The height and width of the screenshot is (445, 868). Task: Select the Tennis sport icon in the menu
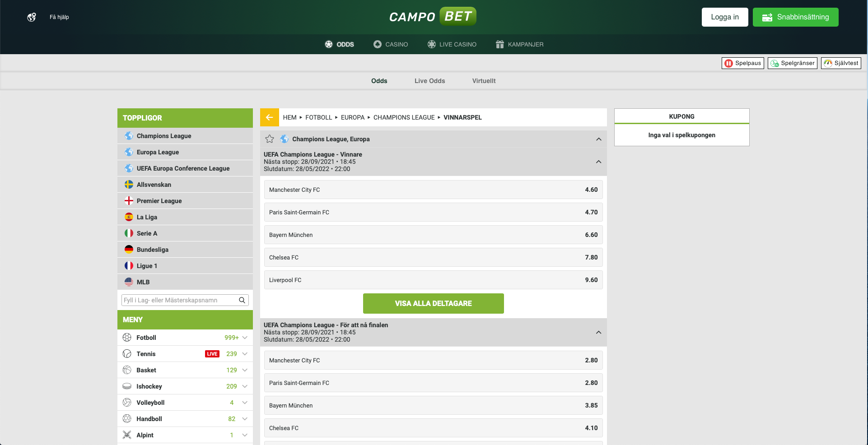[126, 354]
